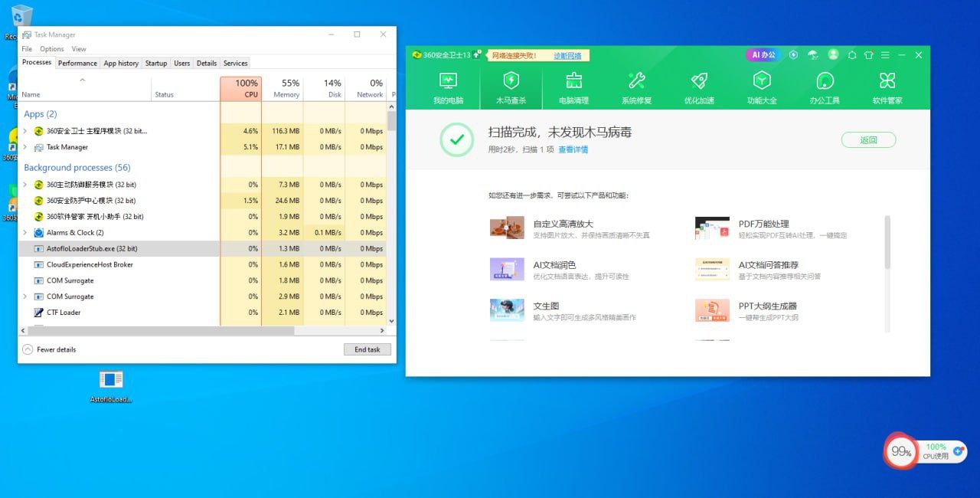Image resolution: width=980 pixels, height=498 pixels.
Task: Switch to the App history tab
Action: 121,63
